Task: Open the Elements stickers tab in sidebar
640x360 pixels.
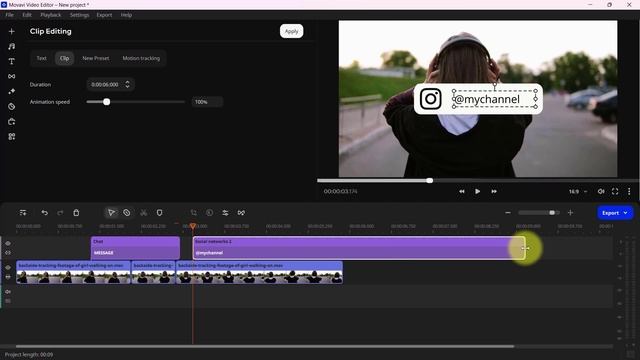Action: tap(11, 107)
